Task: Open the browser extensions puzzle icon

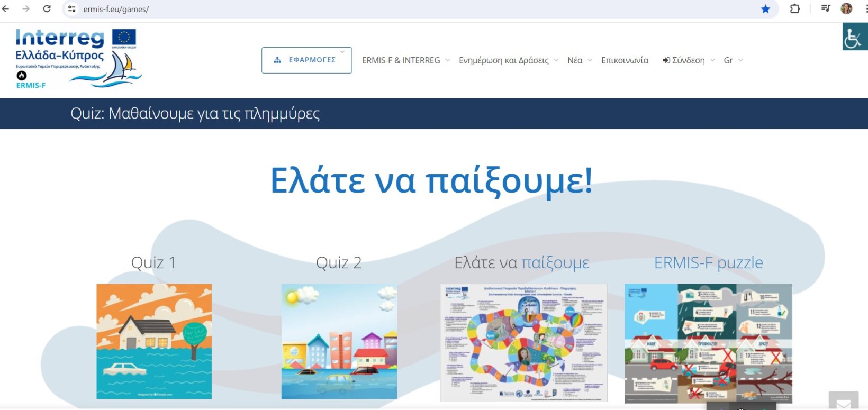Action: coord(794,9)
